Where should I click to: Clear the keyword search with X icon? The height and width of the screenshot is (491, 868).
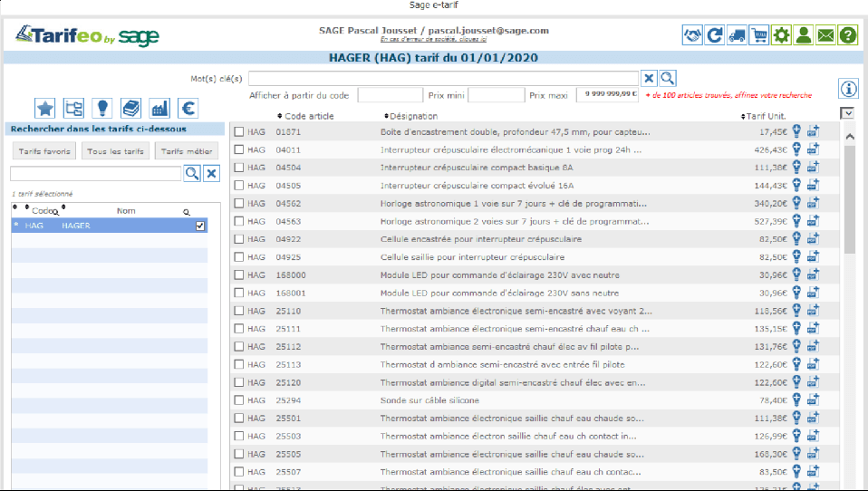pyautogui.click(x=649, y=78)
